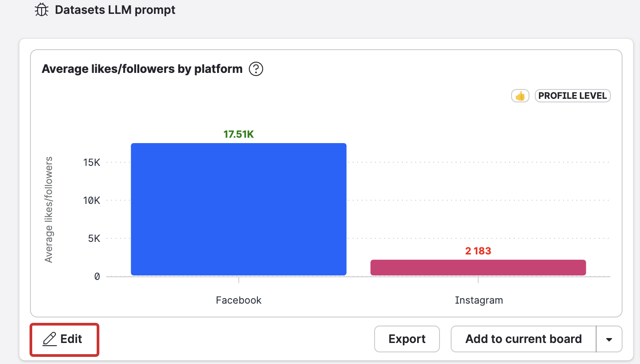The width and height of the screenshot is (640, 364).
Task: Click the pink Instagram bar
Action: (478, 267)
